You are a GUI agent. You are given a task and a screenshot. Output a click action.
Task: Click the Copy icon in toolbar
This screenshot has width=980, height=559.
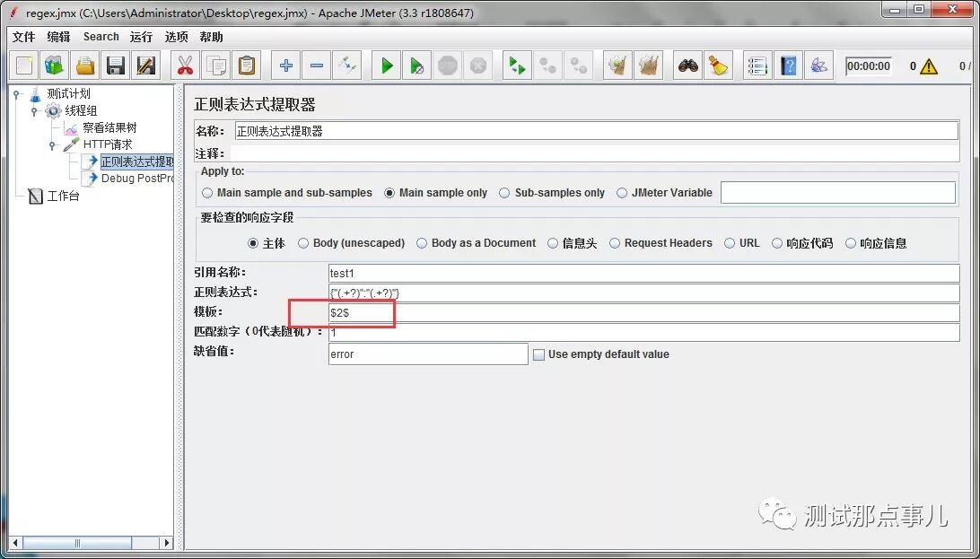(x=216, y=66)
